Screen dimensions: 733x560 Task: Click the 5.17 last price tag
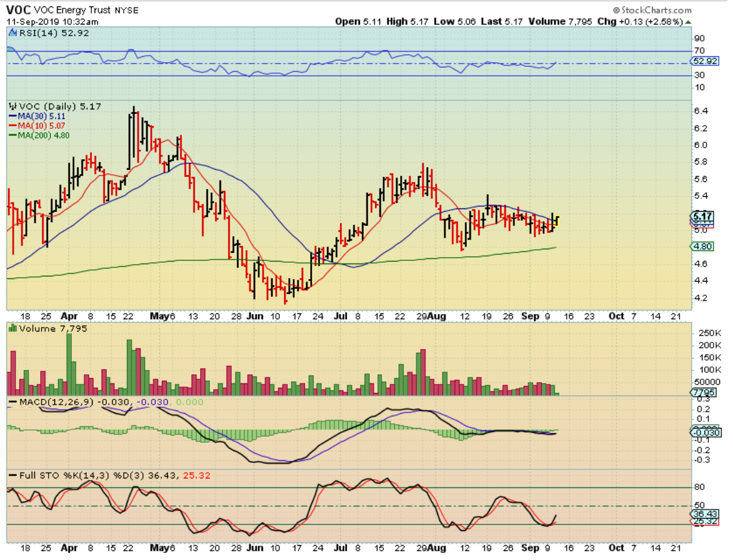(x=702, y=217)
